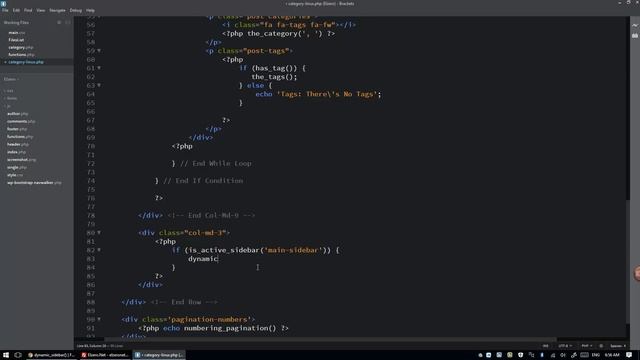Image resolution: width=640 pixels, height=360 pixels.
Task: Open the Edit menu
Action: (16, 10)
